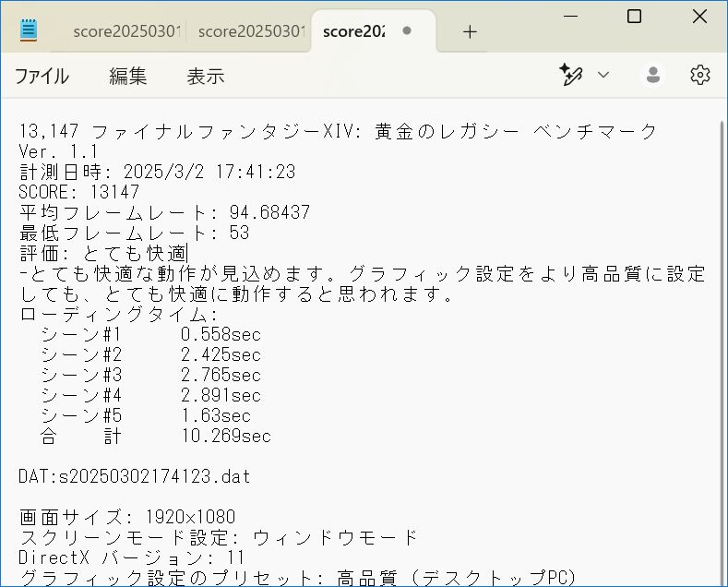Open the account profile icon

point(652,75)
